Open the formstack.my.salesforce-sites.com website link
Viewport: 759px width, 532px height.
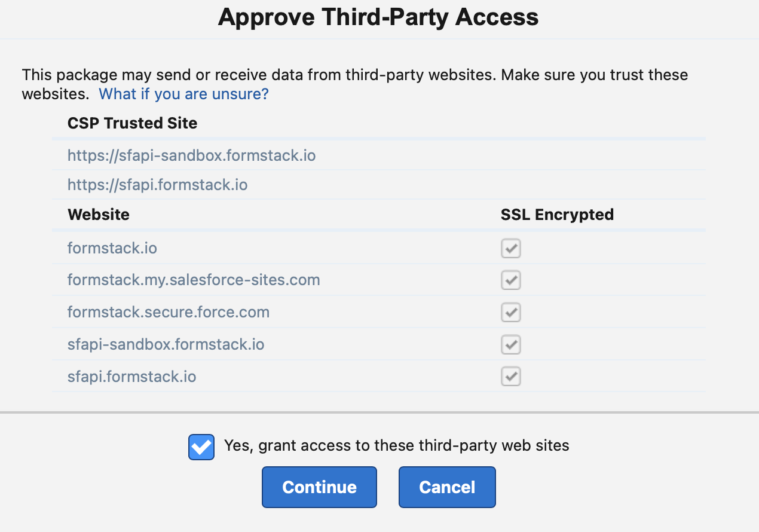[194, 280]
